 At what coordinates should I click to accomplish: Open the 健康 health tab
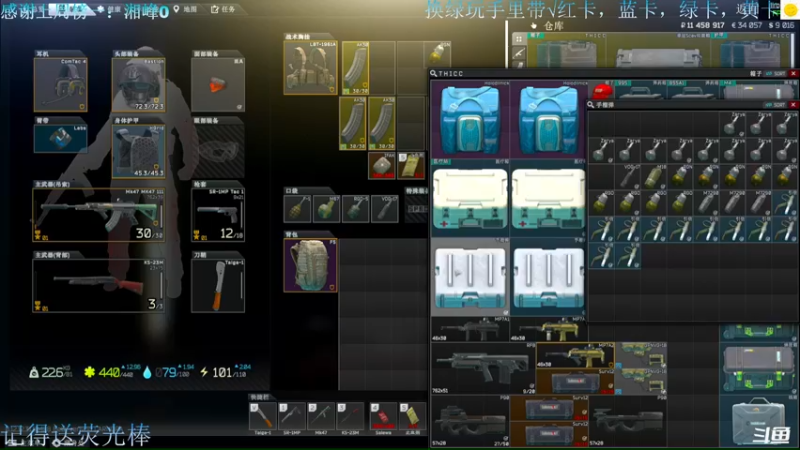[109, 9]
